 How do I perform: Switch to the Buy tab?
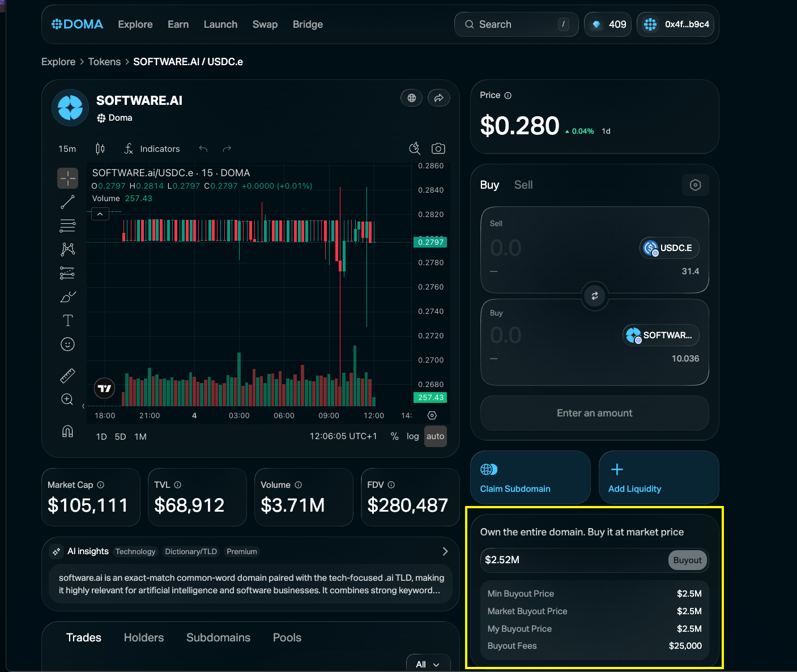click(489, 185)
